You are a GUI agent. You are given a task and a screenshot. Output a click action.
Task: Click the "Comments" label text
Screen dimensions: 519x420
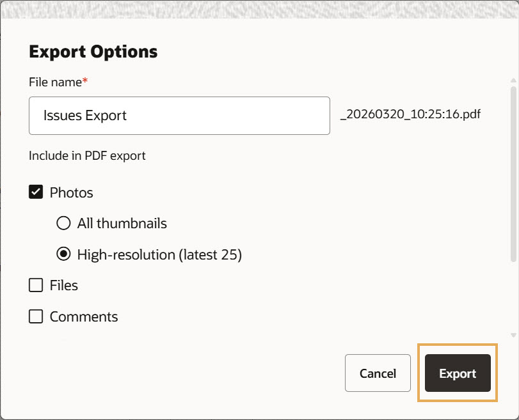click(84, 316)
